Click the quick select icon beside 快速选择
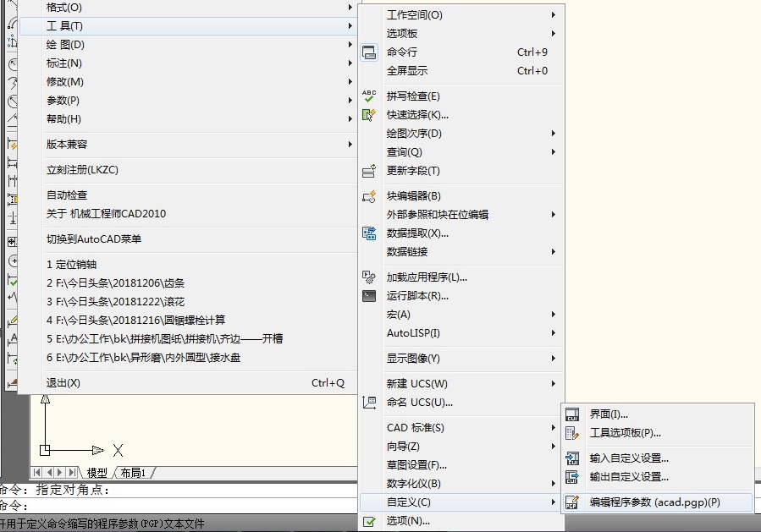Image resolution: width=761 pixels, height=532 pixels. tap(369, 114)
